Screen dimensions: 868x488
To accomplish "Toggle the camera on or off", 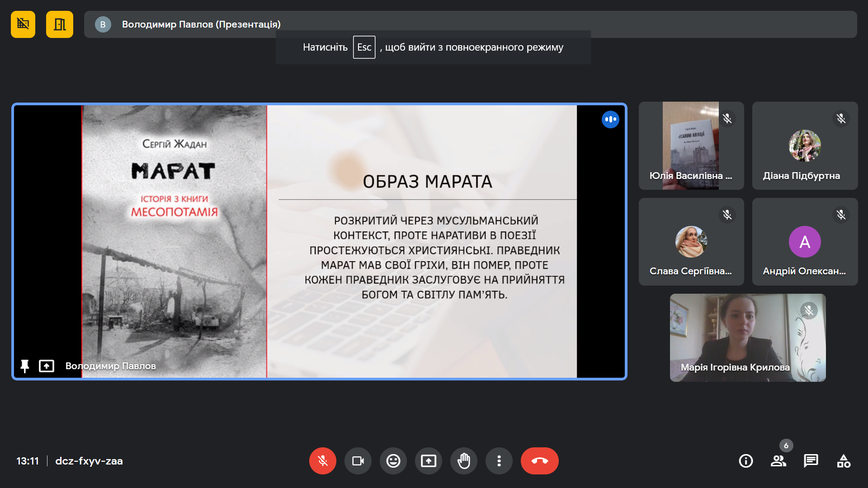I will click(x=358, y=461).
